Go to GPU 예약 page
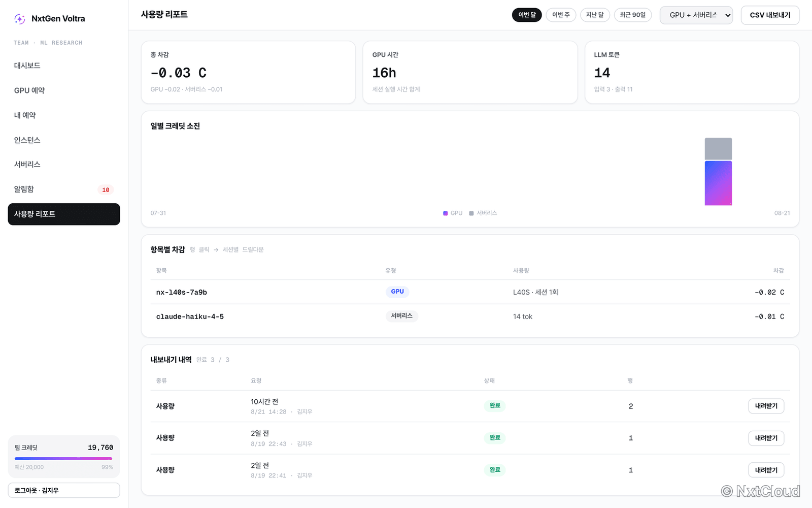Image resolution: width=812 pixels, height=508 pixels. [64, 90]
